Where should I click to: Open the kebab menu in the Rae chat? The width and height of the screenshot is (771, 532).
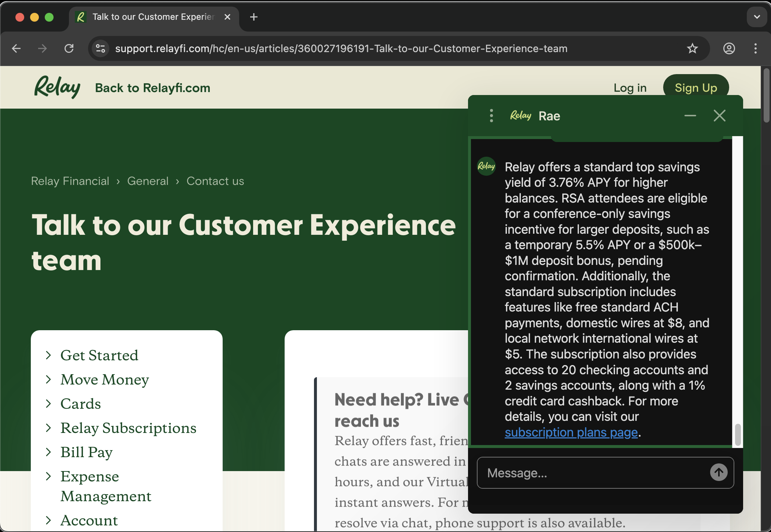pos(491,116)
